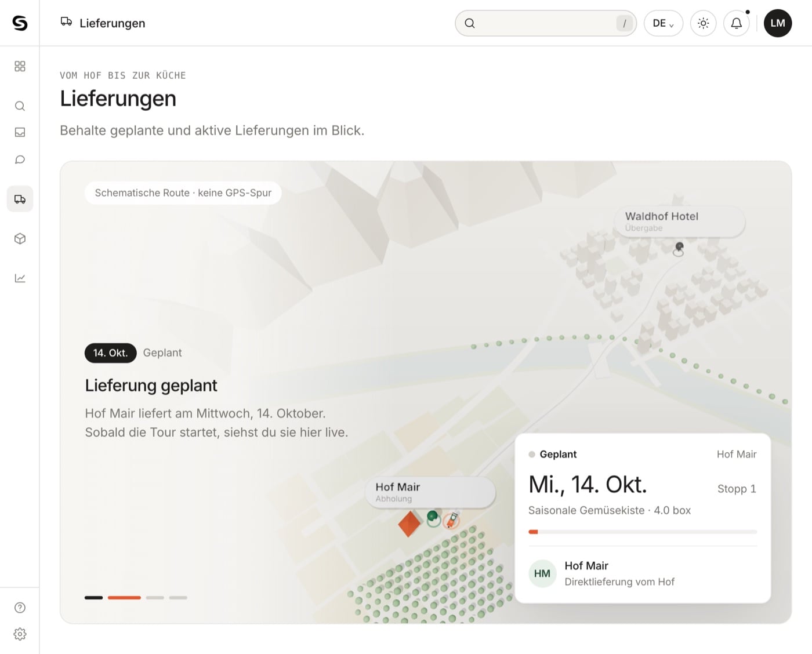
Task: Click the delivery progress bar in card
Action: click(x=643, y=532)
